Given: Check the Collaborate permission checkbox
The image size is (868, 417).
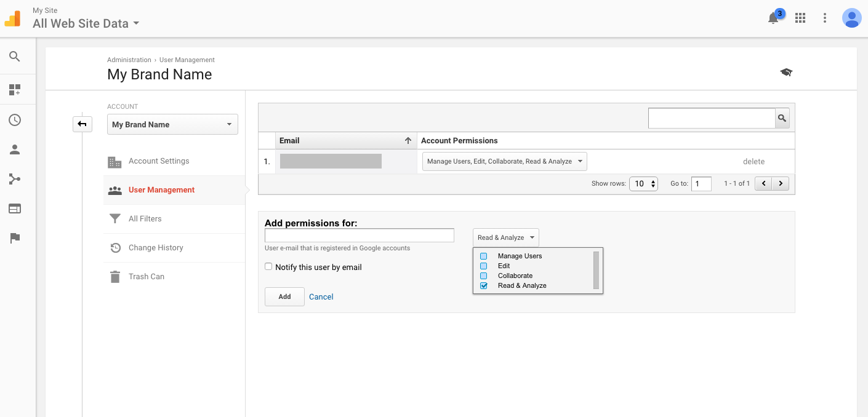Looking at the screenshot, I should tap(484, 276).
